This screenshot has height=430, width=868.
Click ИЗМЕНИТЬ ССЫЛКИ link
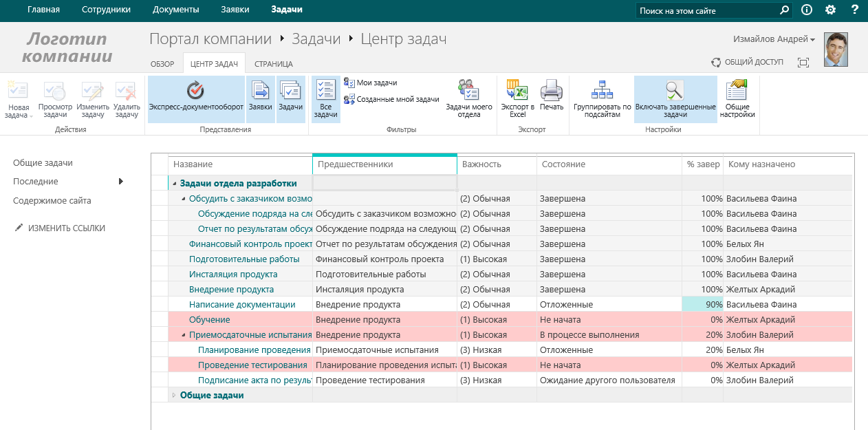[x=66, y=228]
